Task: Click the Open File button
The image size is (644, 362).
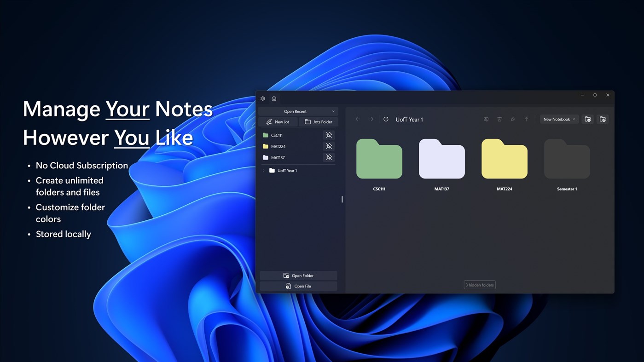Action: point(298,286)
